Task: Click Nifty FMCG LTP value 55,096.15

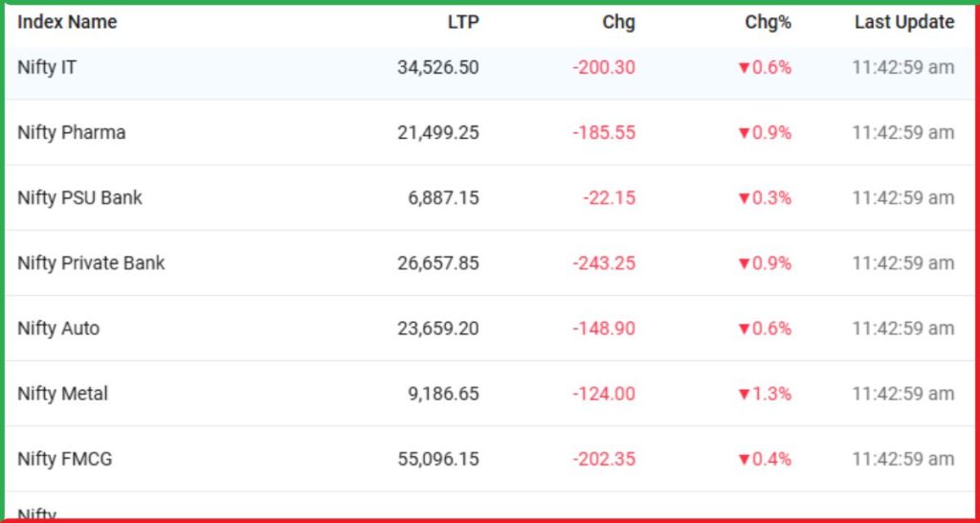Action: [x=438, y=459]
